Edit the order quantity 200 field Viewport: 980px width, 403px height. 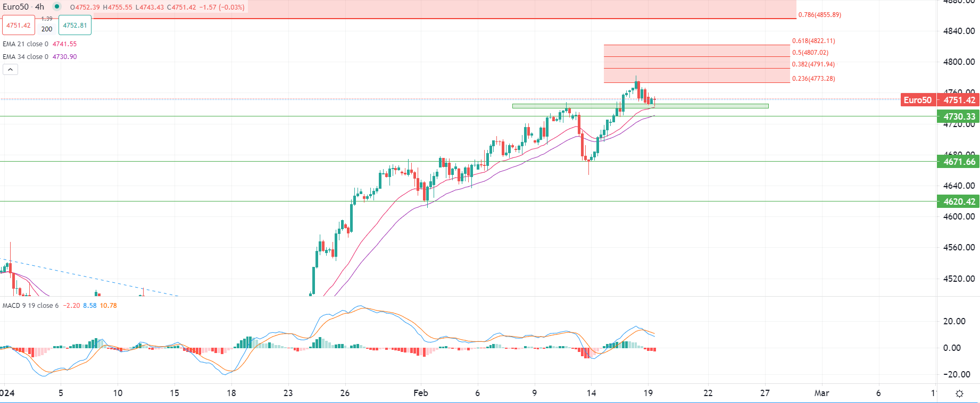[47, 29]
